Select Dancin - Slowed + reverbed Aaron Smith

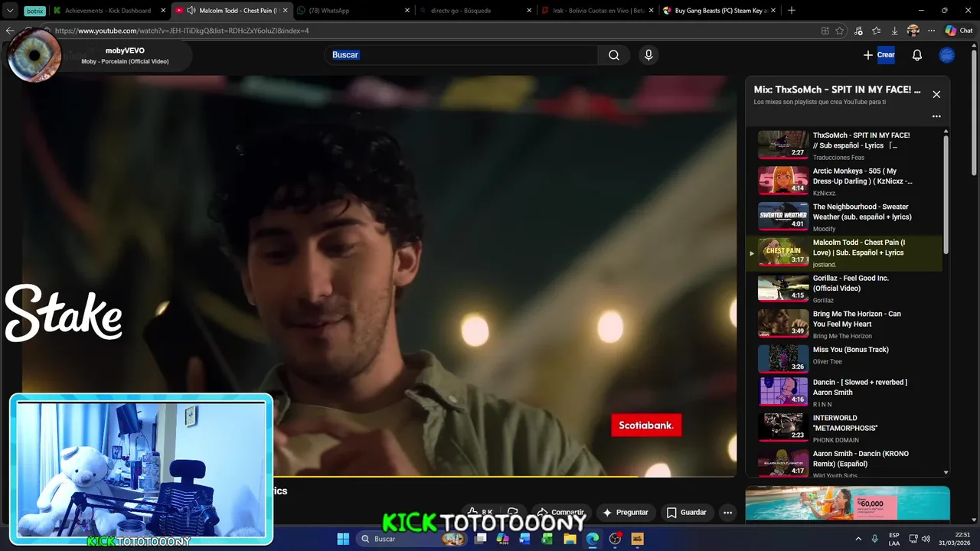(844, 393)
